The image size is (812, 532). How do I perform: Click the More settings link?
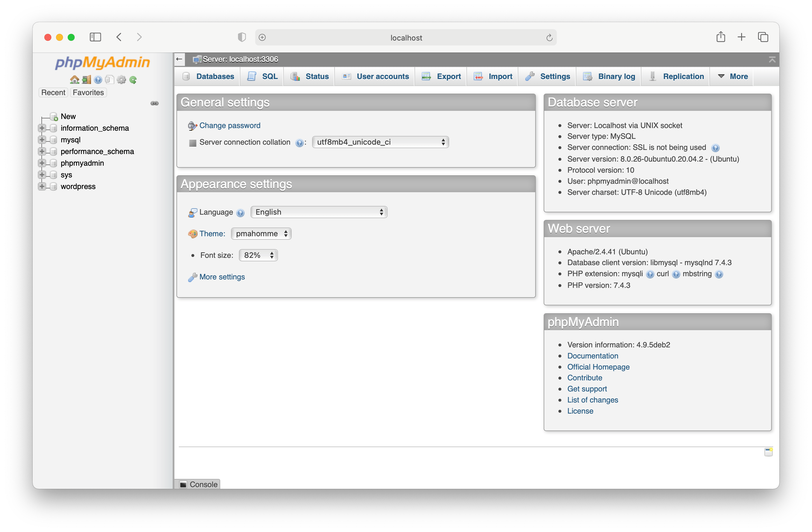pos(223,277)
